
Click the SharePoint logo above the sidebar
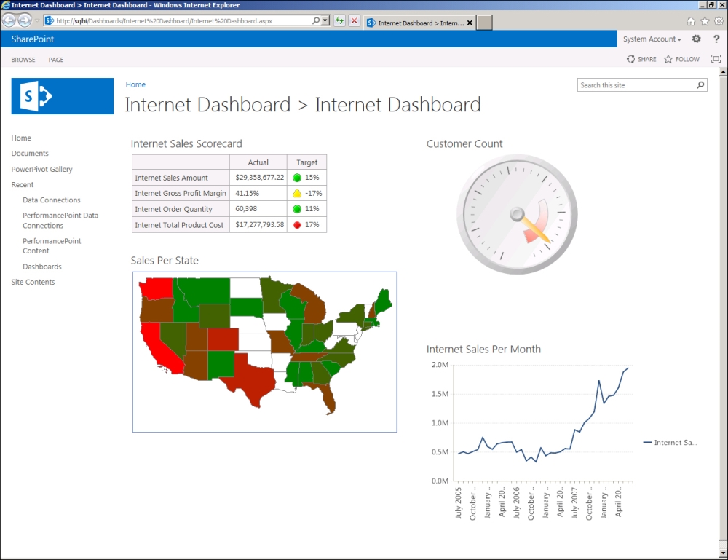62,96
